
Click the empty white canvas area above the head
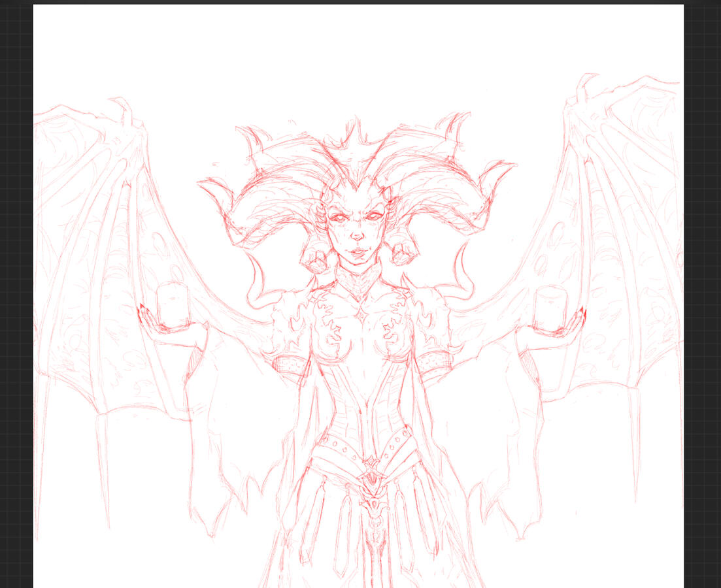coord(358,59)
